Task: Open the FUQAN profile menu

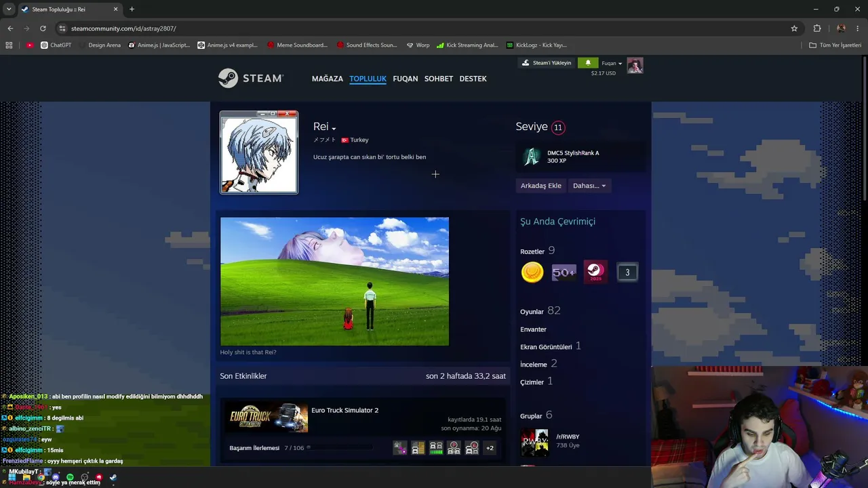Action: (x=406, y=79)
